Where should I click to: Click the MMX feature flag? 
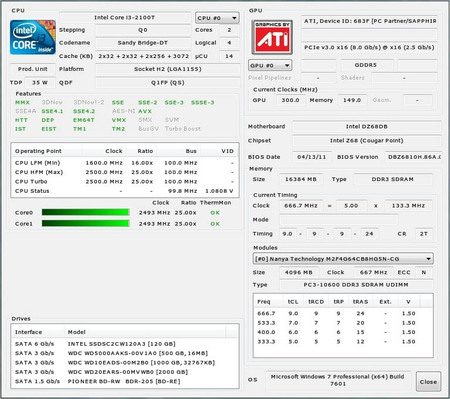point(22,102)
